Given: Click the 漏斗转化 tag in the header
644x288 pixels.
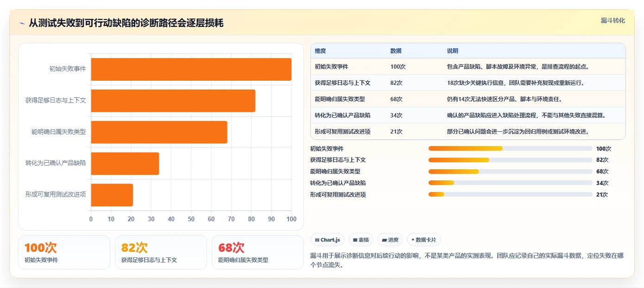Looking at the screenshot, I should (613, 20).
